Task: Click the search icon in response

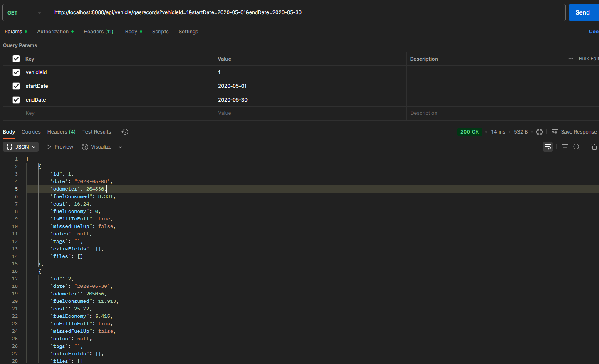Action: 577,147
